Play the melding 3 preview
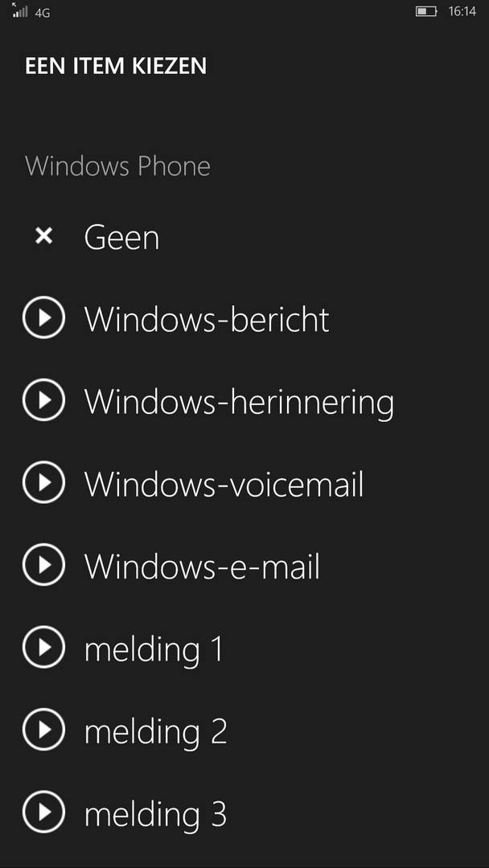Screen dimensions: 489x868 click(x=43, y=813)
